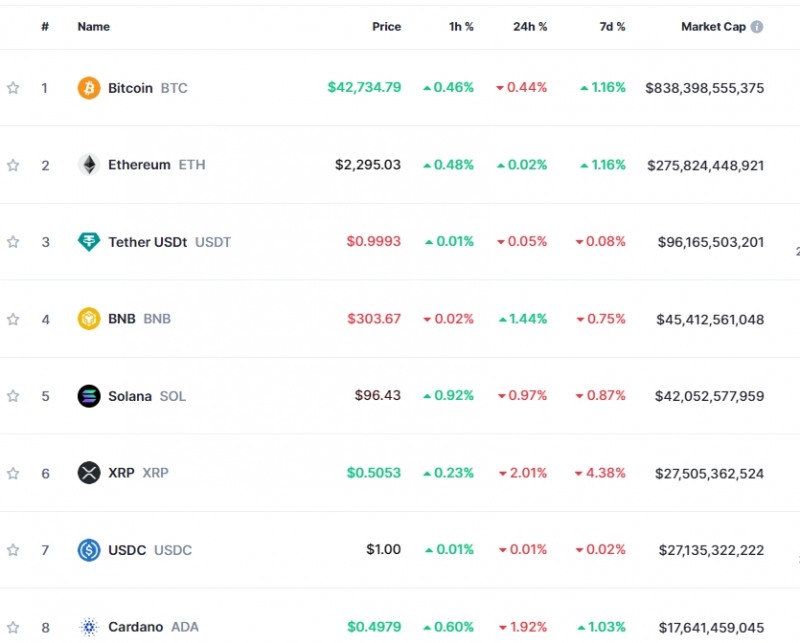Click the Ethereum diamond logo icon

pos(89,165)
